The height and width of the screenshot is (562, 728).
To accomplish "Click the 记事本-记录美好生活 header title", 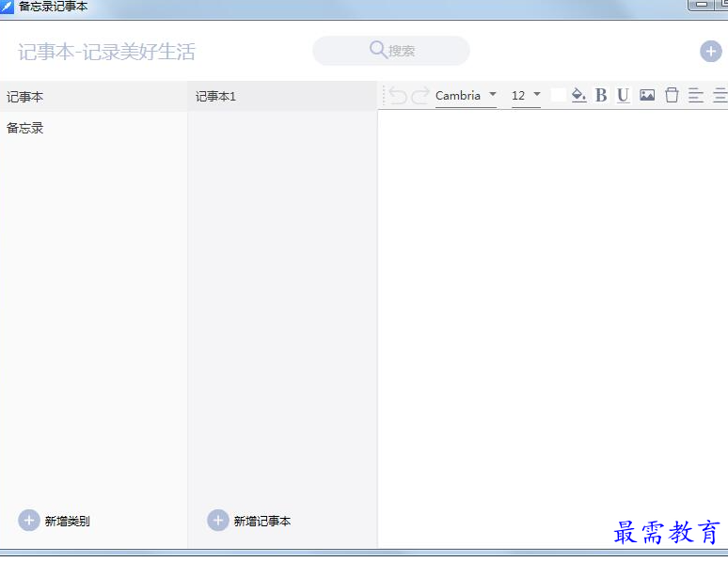I will 106,52.
